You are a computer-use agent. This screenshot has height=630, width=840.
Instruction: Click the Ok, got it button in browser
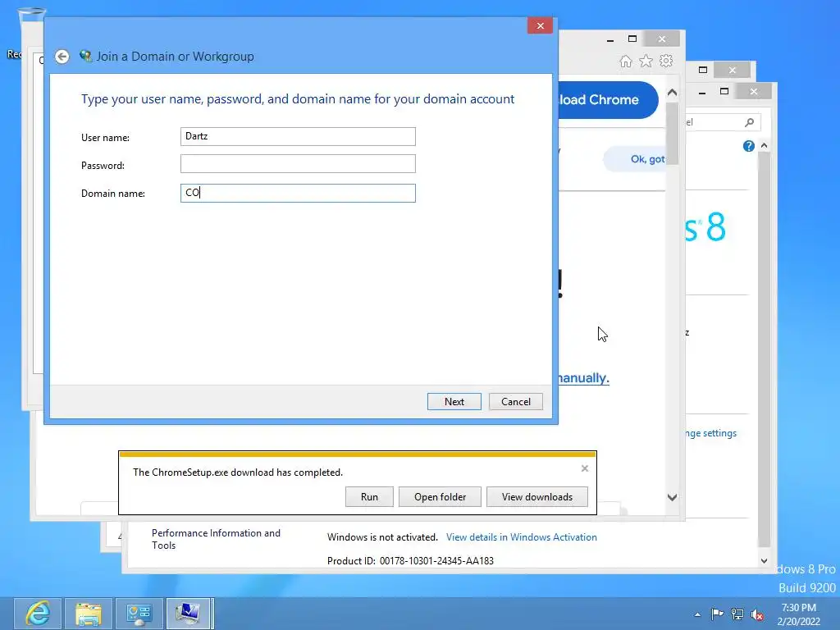tap(635, 159)
